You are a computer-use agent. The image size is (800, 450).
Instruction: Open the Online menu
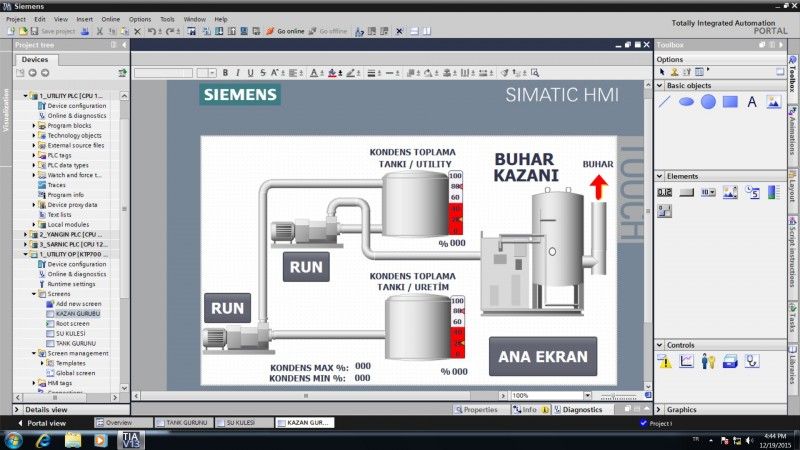point(111,19)
